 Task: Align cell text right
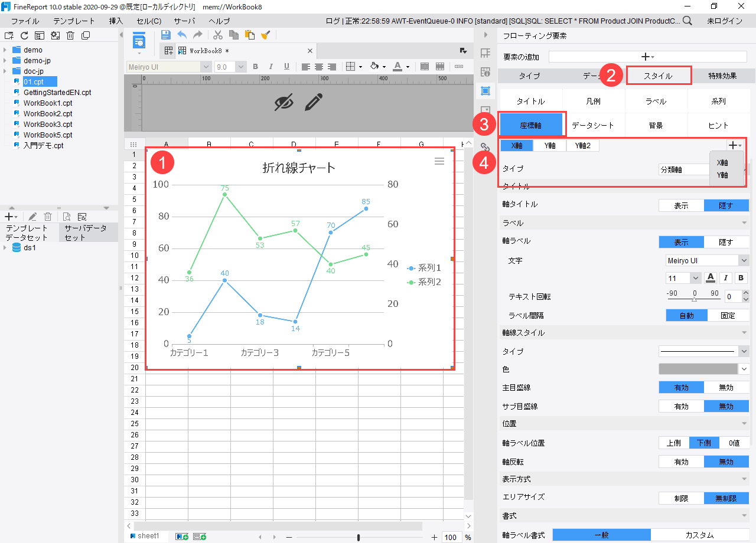332,67
